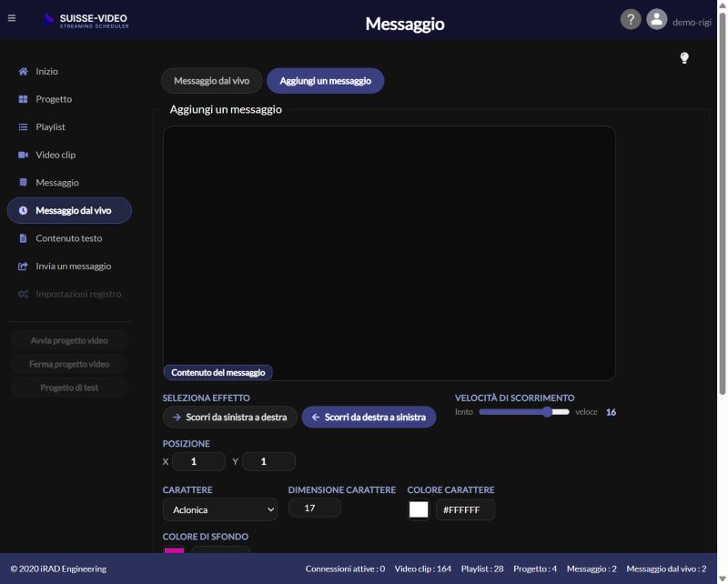This screenshot has width=728, height=584.
Task: Open the magenta Colore di sfondo swatch
Action: (x=174, y=550)
